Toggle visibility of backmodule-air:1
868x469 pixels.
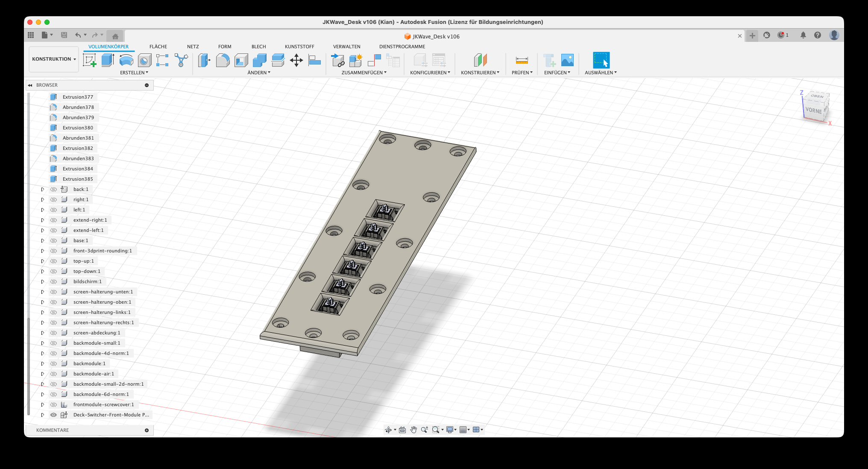(53, 374)
